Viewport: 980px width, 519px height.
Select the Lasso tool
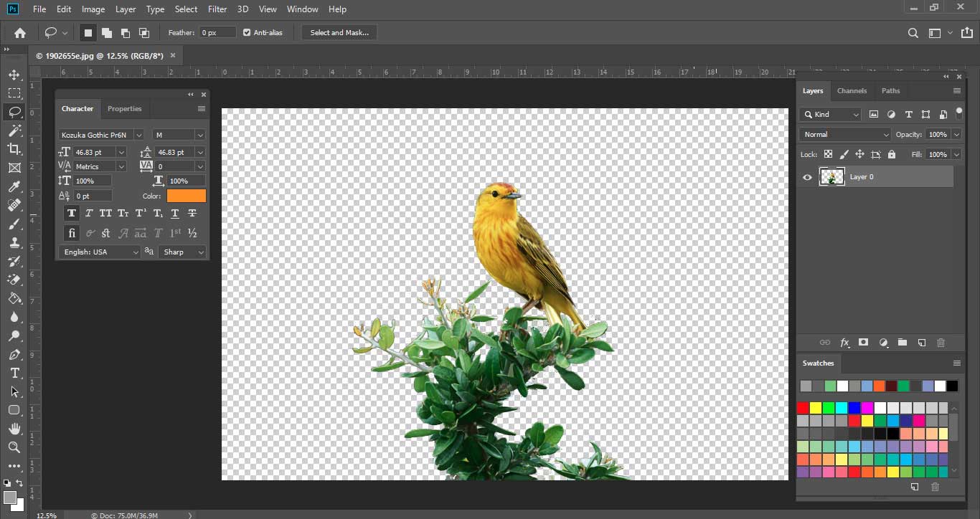point(14,111)
